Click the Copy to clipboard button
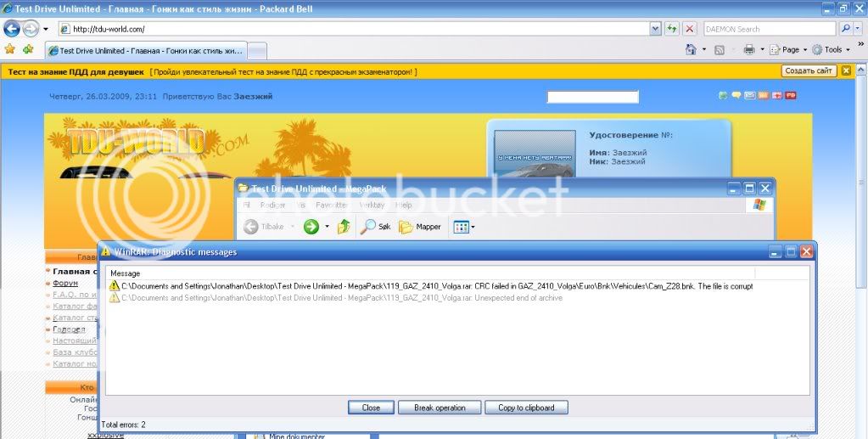This screenshot has height=439, width=868. (526, 408)
